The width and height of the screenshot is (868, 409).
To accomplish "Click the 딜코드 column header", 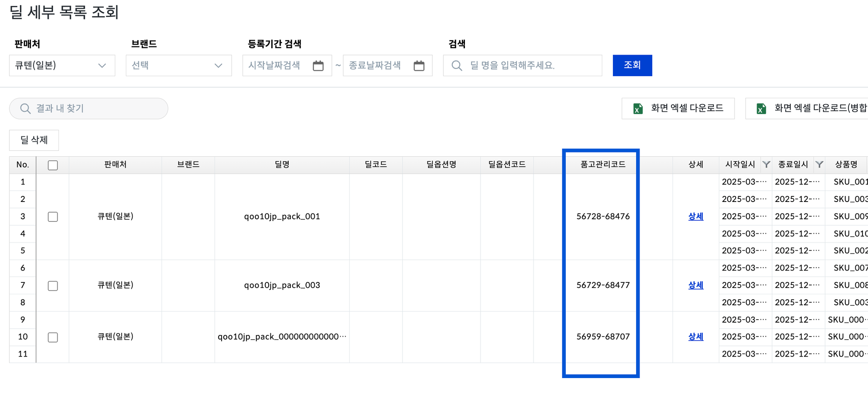I will pos(376,165).
